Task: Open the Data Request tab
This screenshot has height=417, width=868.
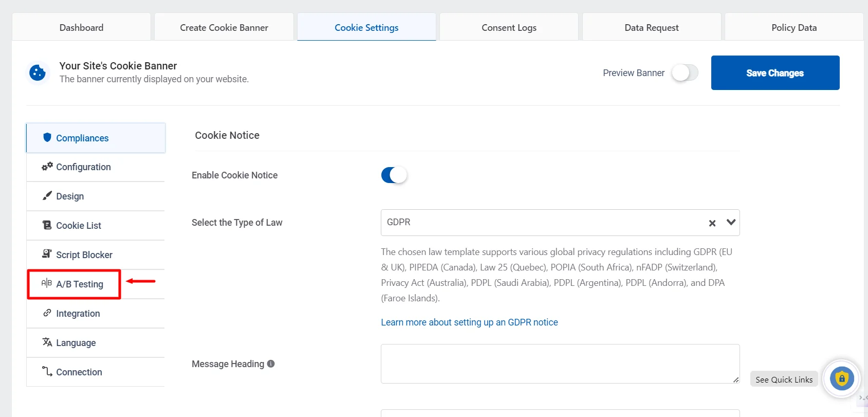Action: [x=652, y=27]
